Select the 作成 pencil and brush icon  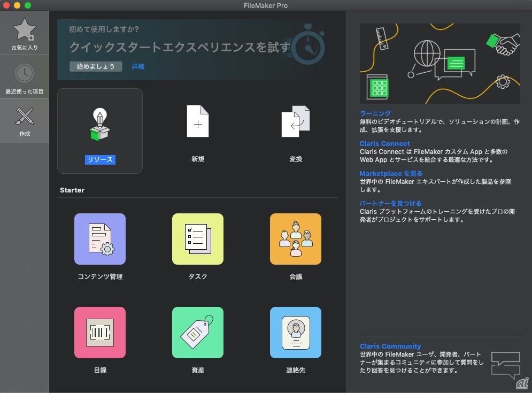[x=25, y=116]
